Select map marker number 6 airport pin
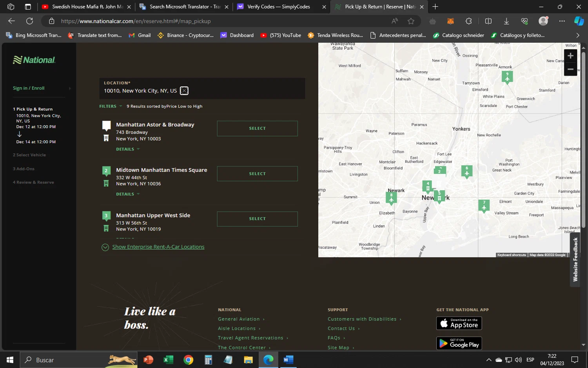This screenshot has width=588, height=368. click(x=466, y=171)
